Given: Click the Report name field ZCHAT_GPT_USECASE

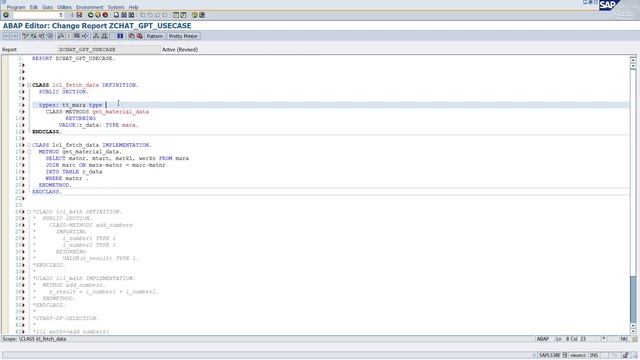Looking at the screenshot, I should [109, 49].
